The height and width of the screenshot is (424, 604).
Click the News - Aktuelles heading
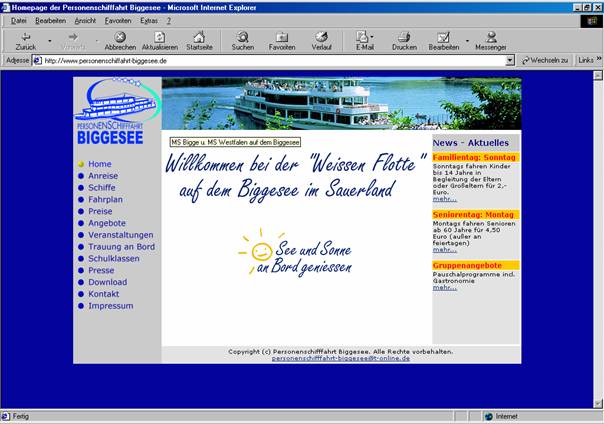coord(471,143)
